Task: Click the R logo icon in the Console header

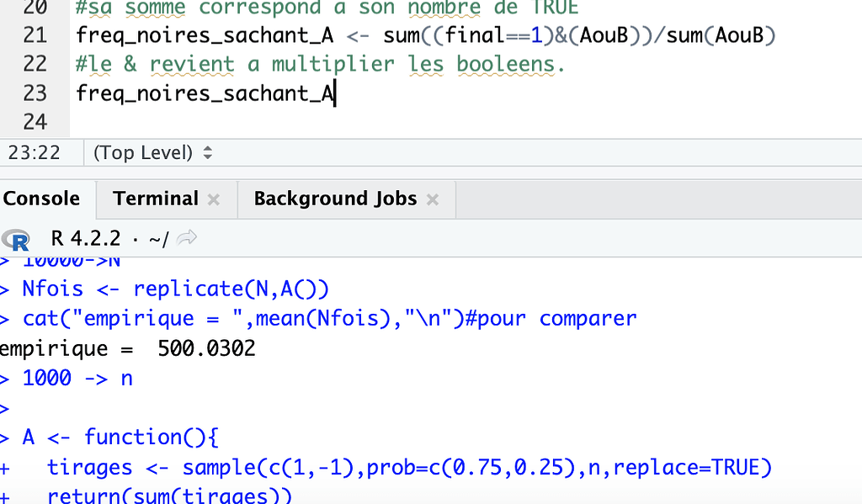Action: [17, 241]
